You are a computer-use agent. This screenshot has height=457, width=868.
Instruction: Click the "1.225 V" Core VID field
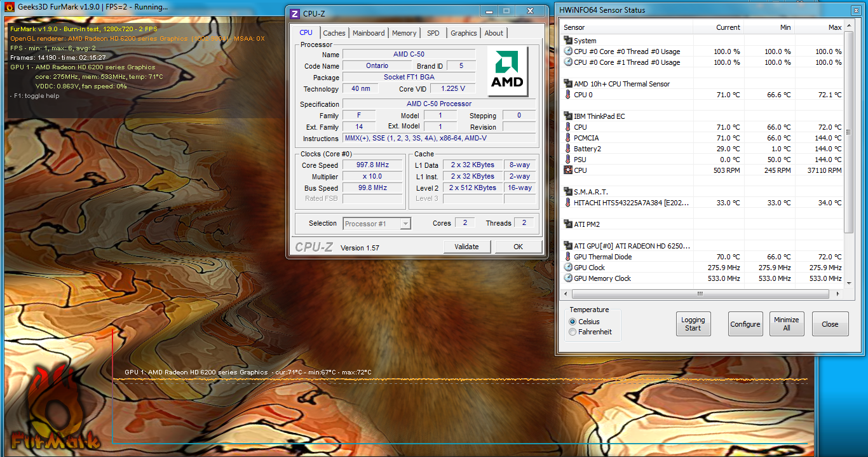pos(452,89)
